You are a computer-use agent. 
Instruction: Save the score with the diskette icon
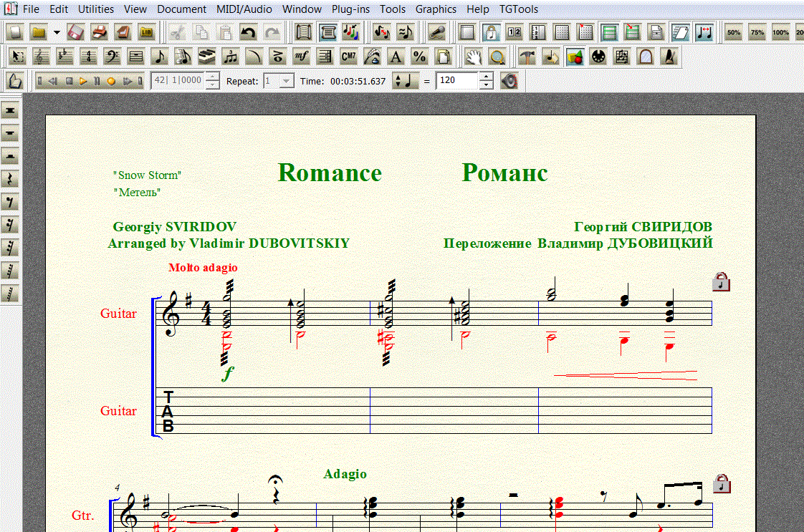(x=75, y=33)
